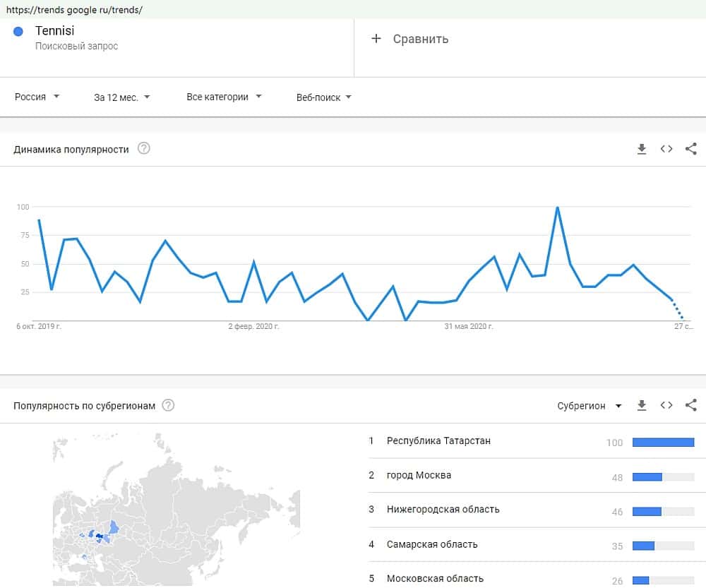The image size is (706, 588).
Task: Open help for Популярность по субрегионам
Action: pyautogui.click(x=168, y=405)
